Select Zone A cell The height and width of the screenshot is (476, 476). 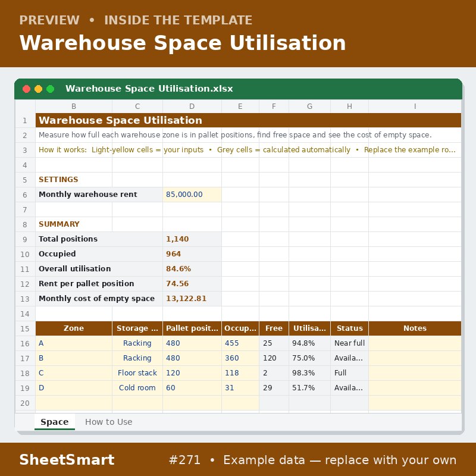click(x=74, y=343)
